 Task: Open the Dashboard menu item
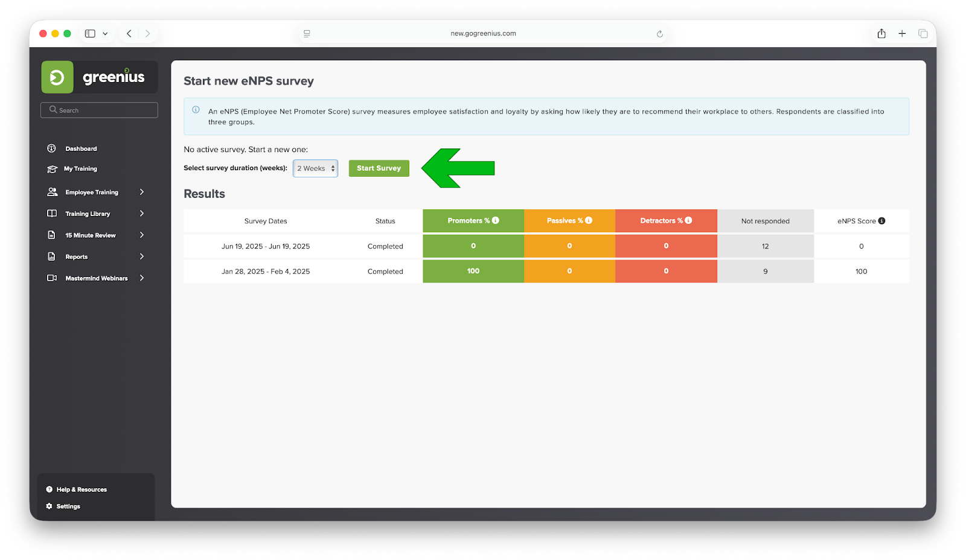(81, 148)
